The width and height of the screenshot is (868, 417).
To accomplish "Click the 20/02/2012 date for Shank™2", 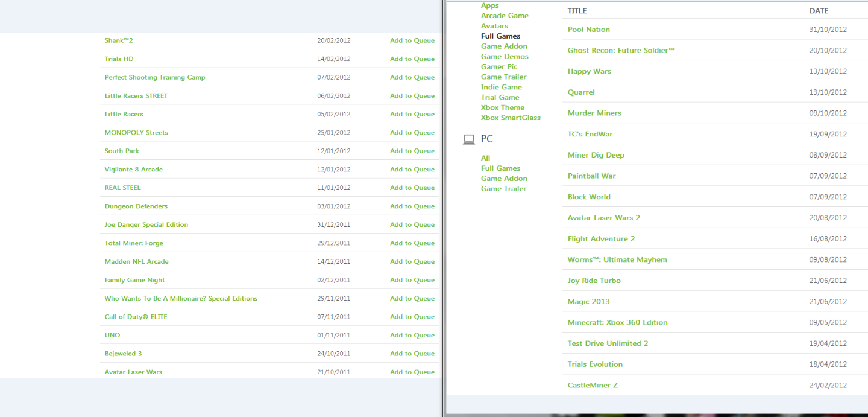I will tap(333, 40).
